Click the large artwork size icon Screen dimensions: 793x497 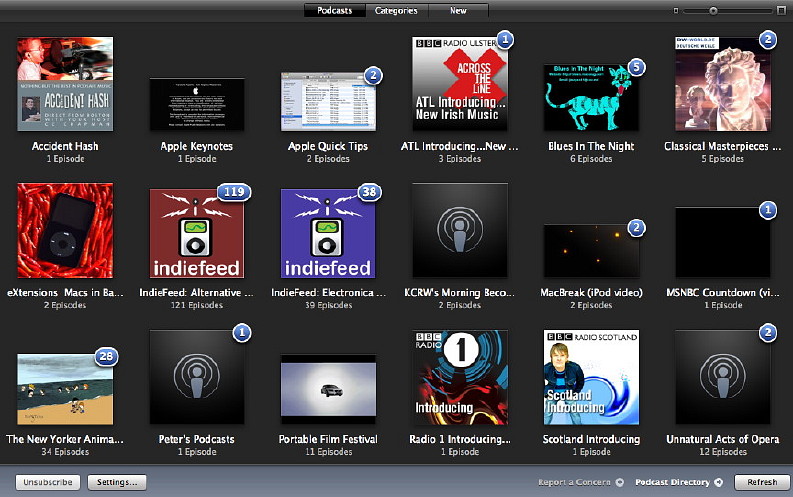781,10
